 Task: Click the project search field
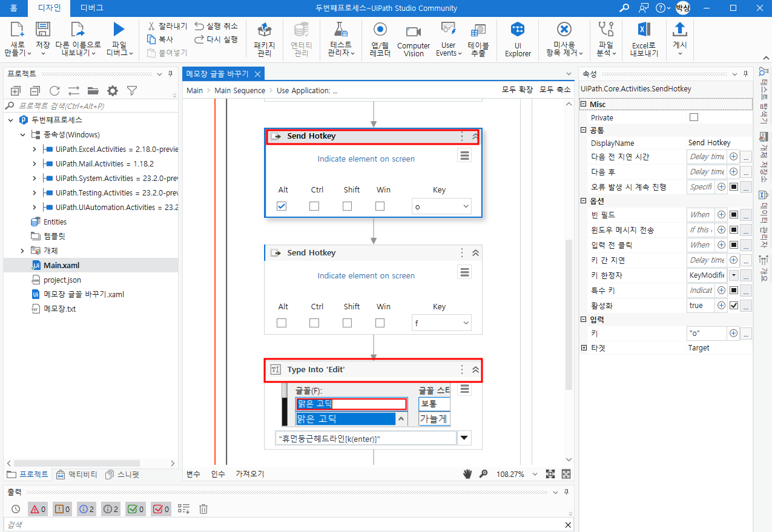click(91, 106)
